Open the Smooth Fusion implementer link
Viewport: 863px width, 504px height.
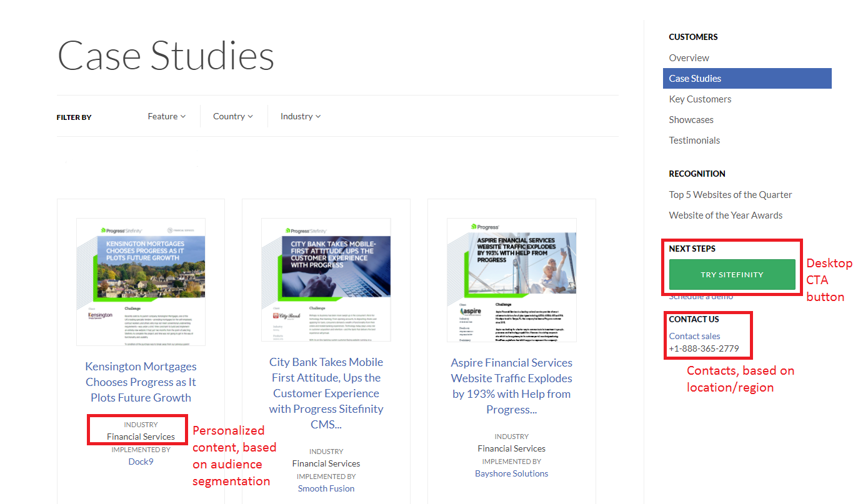326,488
